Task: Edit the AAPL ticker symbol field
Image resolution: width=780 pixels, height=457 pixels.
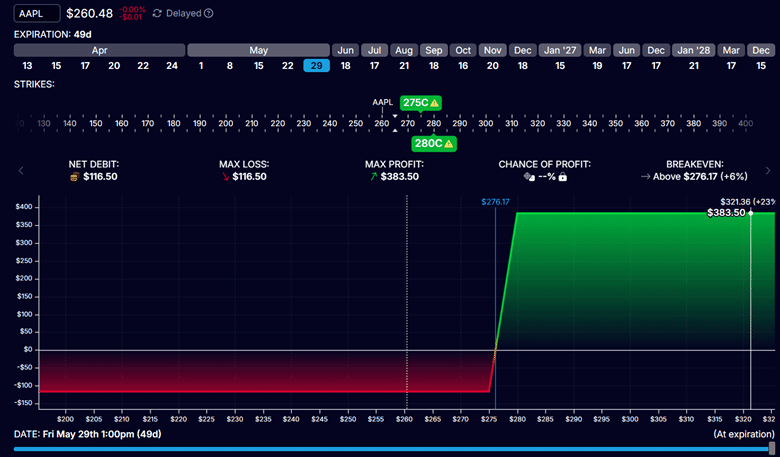Action: (37, 13)
